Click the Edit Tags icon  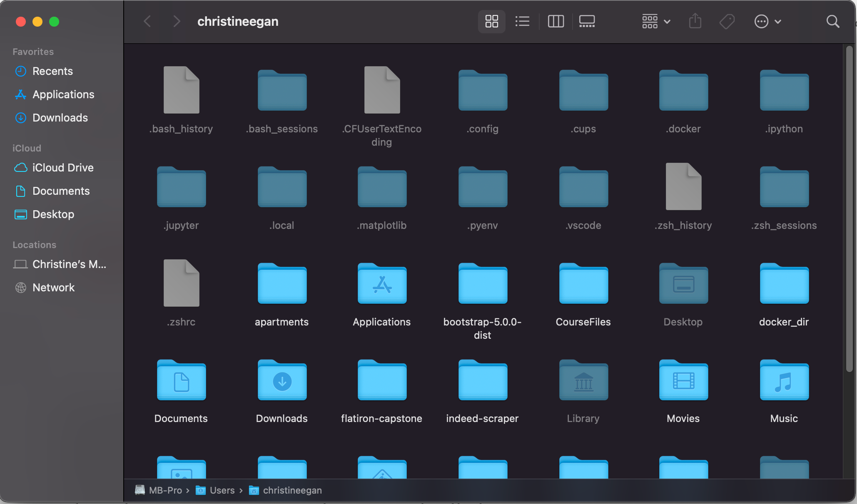[727, 21]
